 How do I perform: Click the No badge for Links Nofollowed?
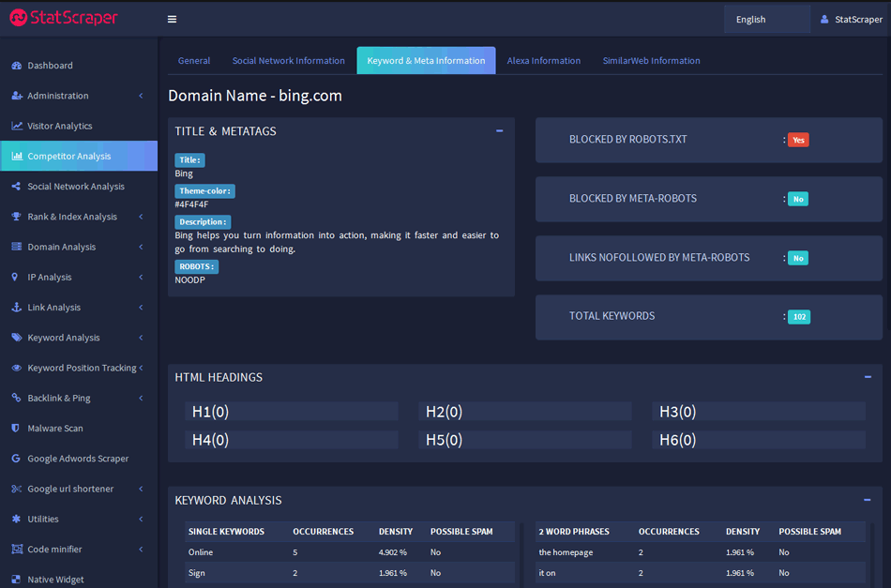click(x=798, y=258)
